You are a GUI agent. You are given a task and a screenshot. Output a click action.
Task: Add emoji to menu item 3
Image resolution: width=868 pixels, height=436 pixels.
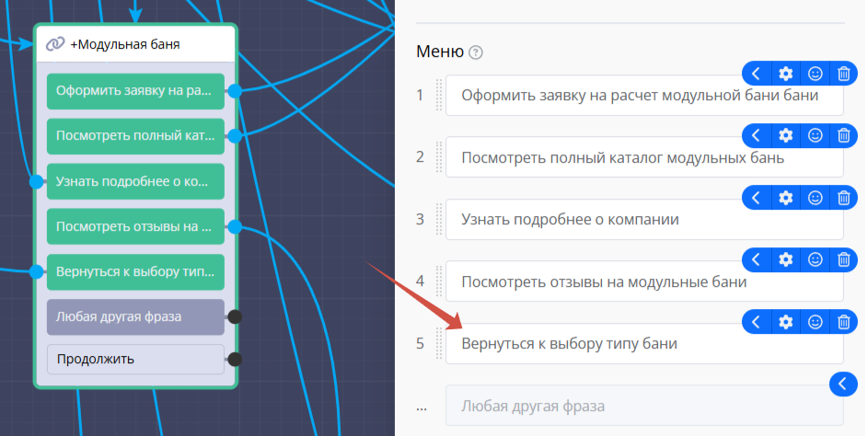[815, 198]
